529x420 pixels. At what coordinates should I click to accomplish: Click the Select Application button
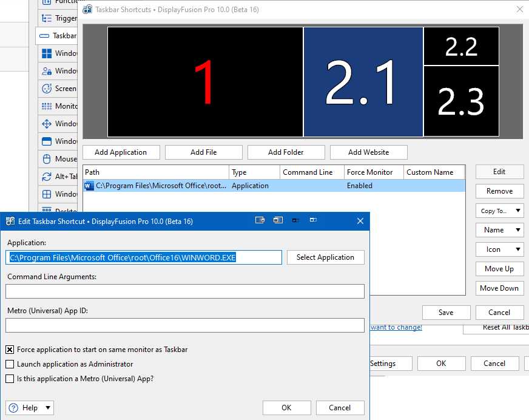[325, 257]
